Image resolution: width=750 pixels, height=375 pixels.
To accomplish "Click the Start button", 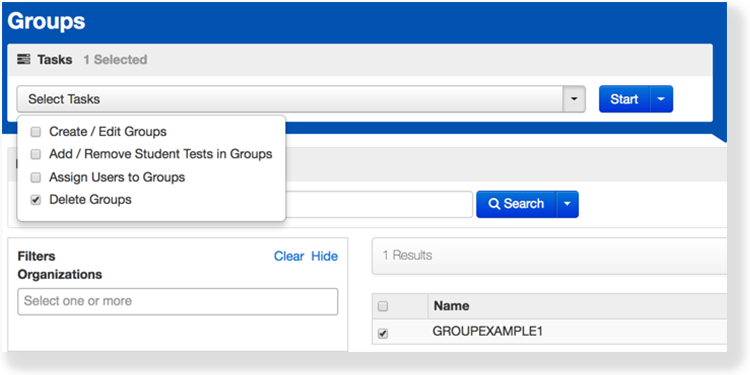I will pyautogui.click(x=624, y=99).
